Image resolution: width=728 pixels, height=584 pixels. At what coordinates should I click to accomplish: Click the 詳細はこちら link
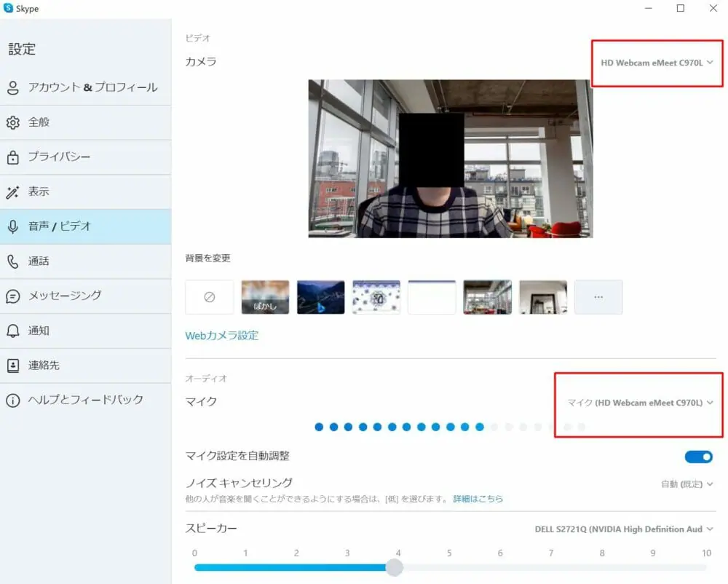[x=478, y=500]
